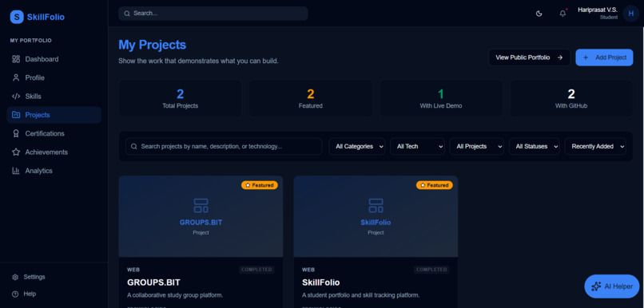Open the Recently Added sort dropdown
This screenshot has height=308, width=644.
pyautogui.click(x=595, y=146)
